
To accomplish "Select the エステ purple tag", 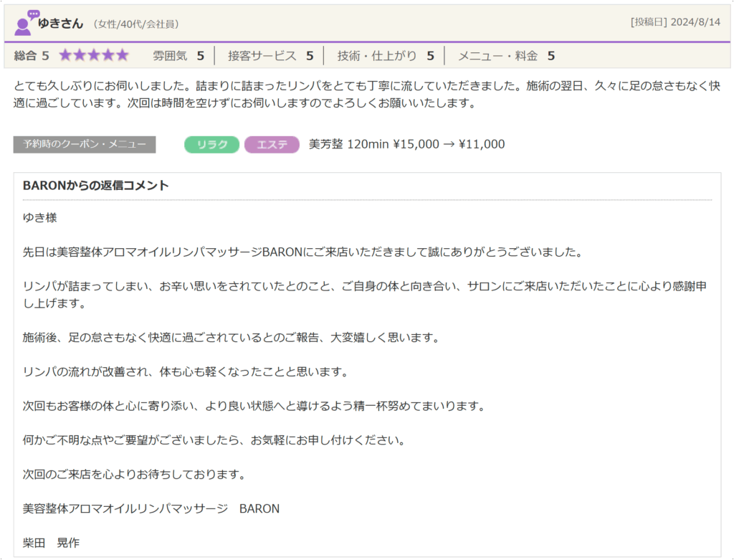I will pyautogui.click(x=272, y=144).
